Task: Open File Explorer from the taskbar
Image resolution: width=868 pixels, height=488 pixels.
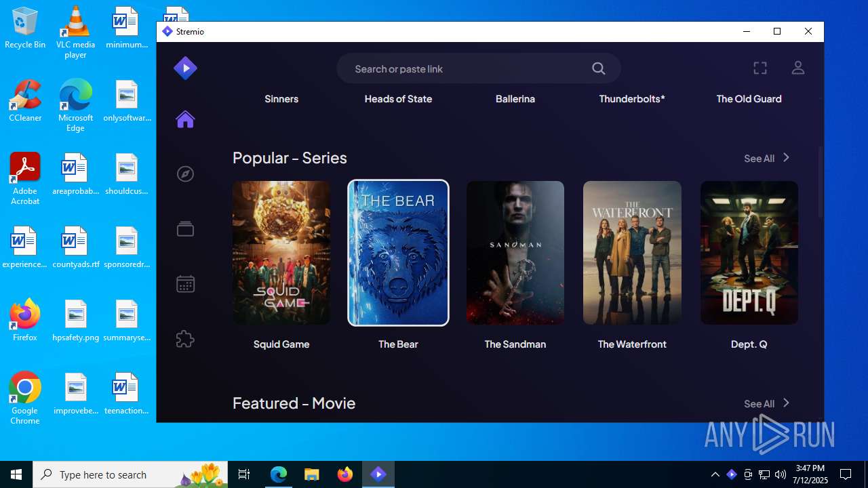Action: tap(311, 474)
